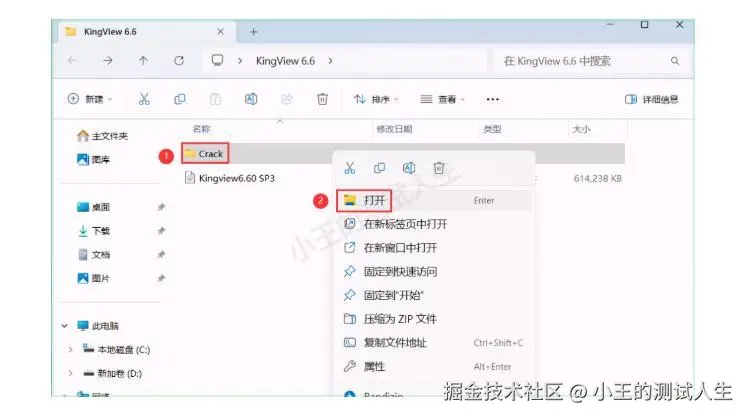Expand 新加卷 (D:) tree node
This screenshot has height=416, width=746.
70,374
